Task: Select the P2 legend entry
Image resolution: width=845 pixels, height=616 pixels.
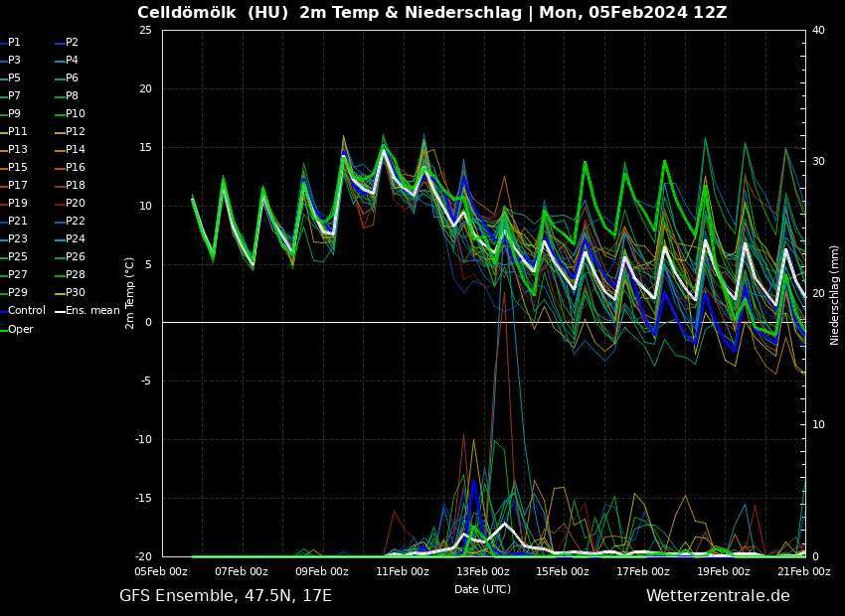Action: (x=72, y=43)
